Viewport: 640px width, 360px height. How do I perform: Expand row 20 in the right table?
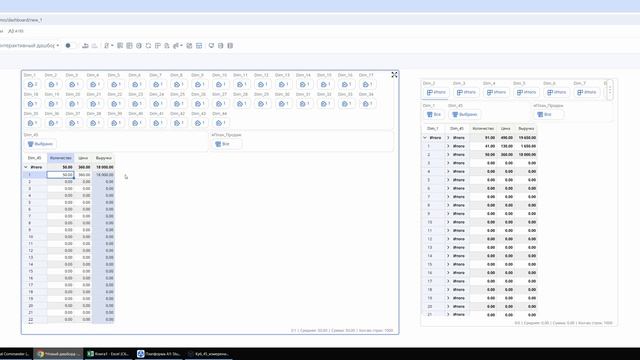click(x=448, y=306)
